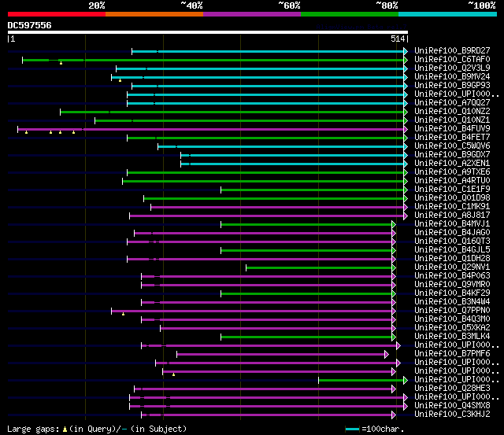Pick the UniRef100_B3N4W4 hit label

[452, 302]
